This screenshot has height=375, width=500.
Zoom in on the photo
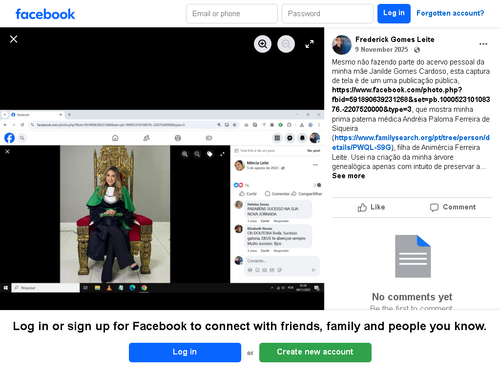point(263,44)
